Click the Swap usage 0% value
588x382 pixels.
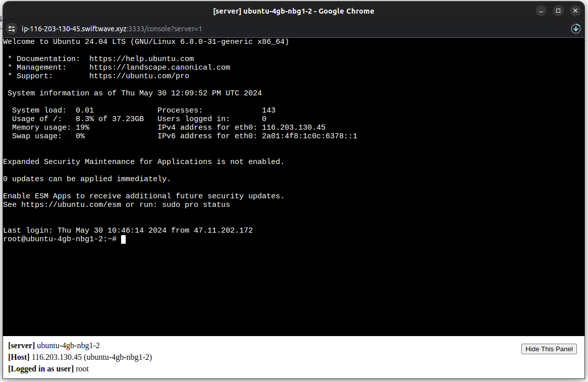click(80, 136)
